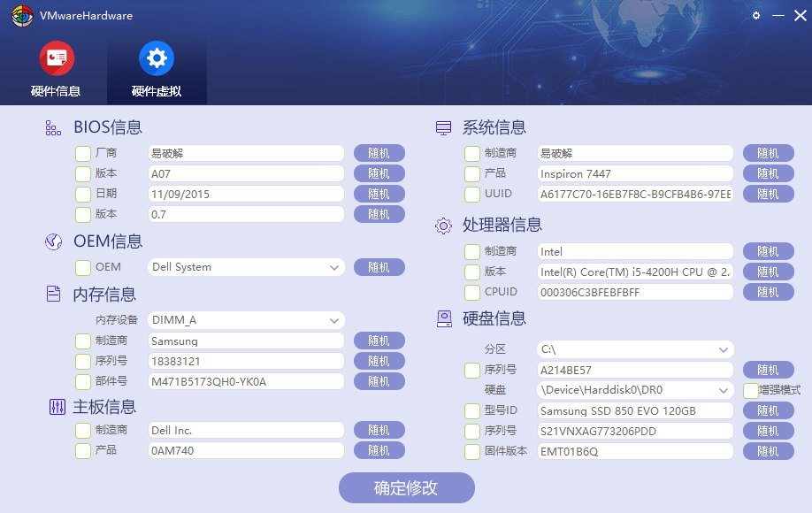Image resolution: width=812 pixels, height=513 pixels.
Task: Click the BIOS 版本 A07 field
Action: (x=246, y=173)
